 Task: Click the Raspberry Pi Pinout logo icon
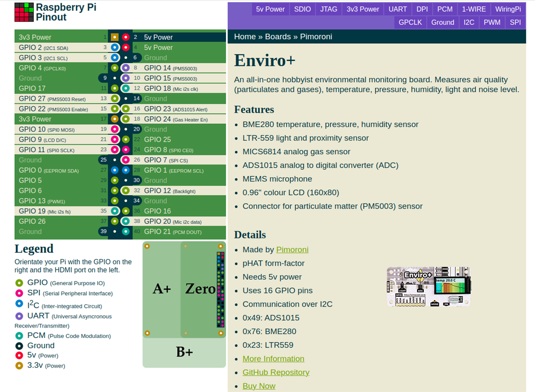[x=24, y=12]
